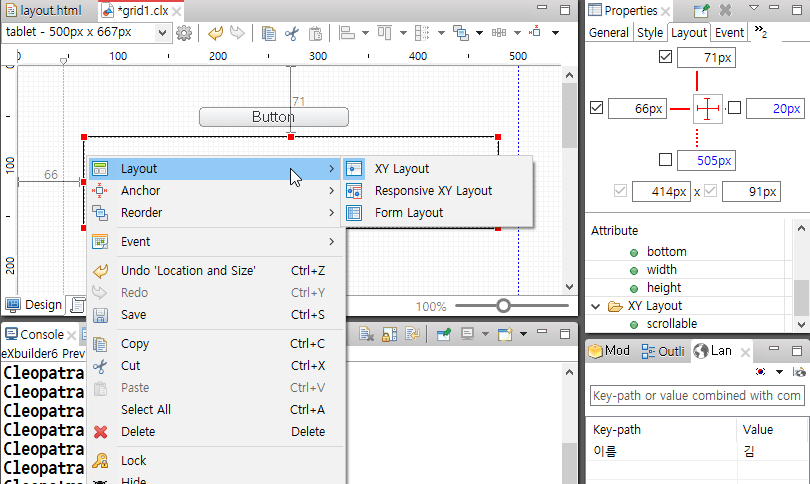
Task: Click the reorder (overlapping squares) toolbar icon
Action: coord(460,33)
